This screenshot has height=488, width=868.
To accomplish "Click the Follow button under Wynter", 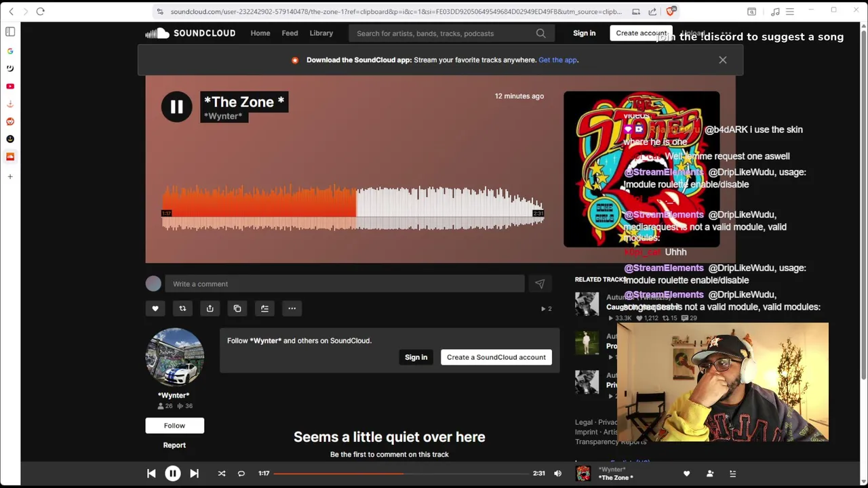I will [174, 426].
